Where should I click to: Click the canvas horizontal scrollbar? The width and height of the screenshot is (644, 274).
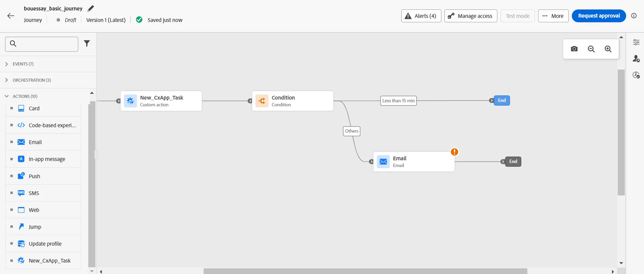pyautogui.click(x=365, y=271)
